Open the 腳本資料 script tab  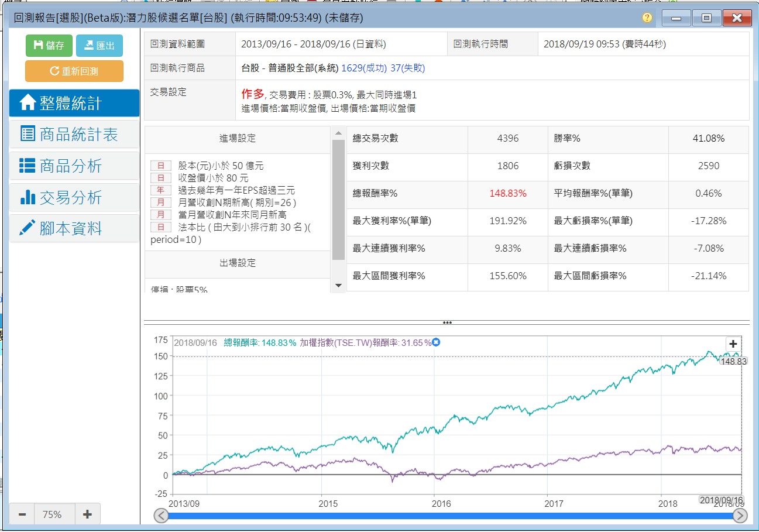[x=74, y=229]
